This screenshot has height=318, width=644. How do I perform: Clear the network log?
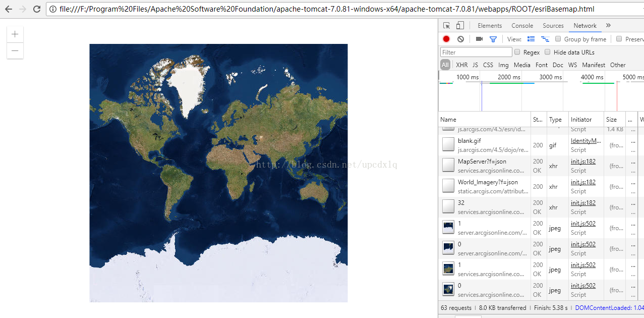(x=460, y=39)
